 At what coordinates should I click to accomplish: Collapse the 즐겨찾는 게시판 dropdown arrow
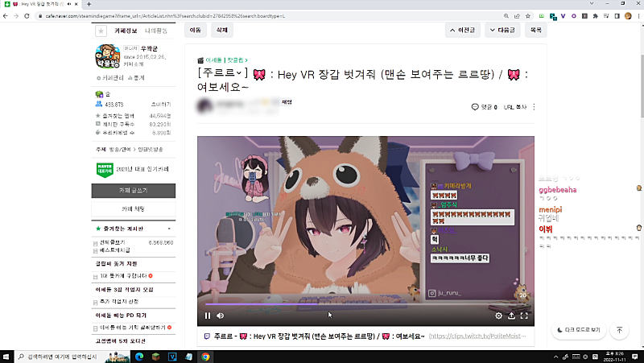169,229
